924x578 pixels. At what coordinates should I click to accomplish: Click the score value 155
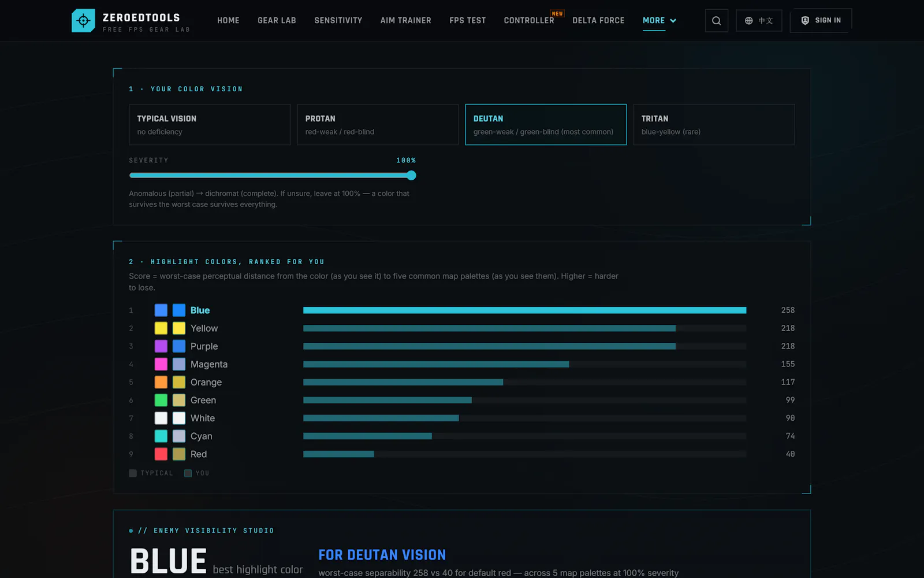[788, 364]
